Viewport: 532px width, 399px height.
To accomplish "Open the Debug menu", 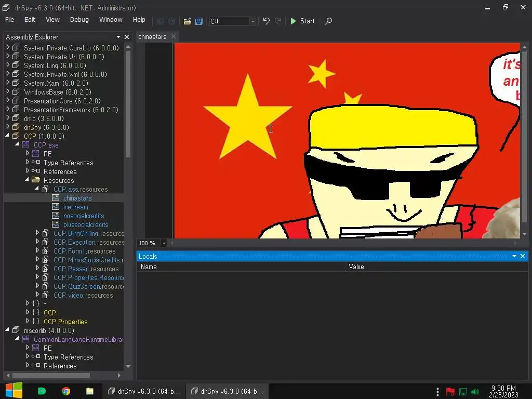I will [79, 20].
